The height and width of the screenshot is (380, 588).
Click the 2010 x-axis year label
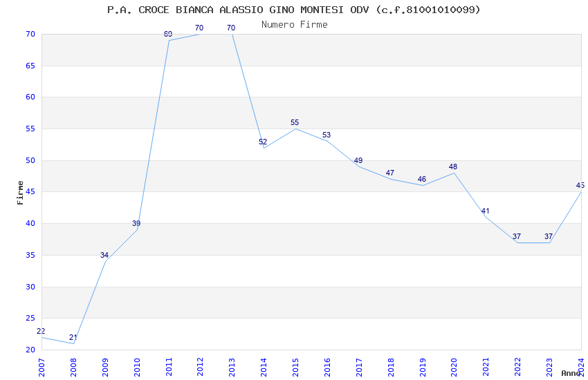(137, 368)
